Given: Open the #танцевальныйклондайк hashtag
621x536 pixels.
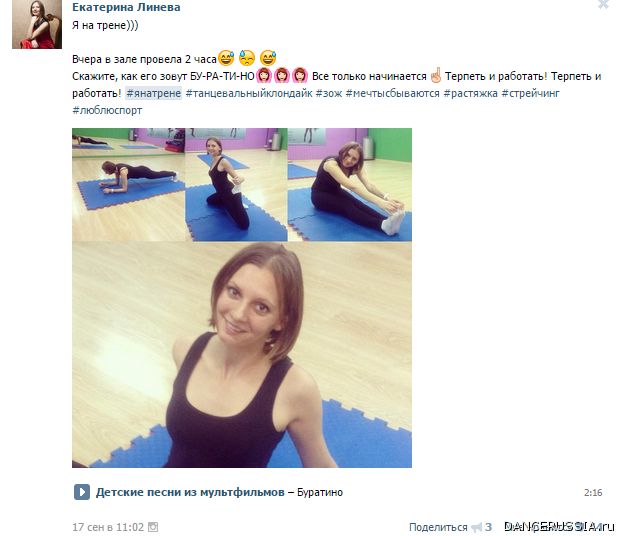Looking at the screenshot, I should coord(249,93).
